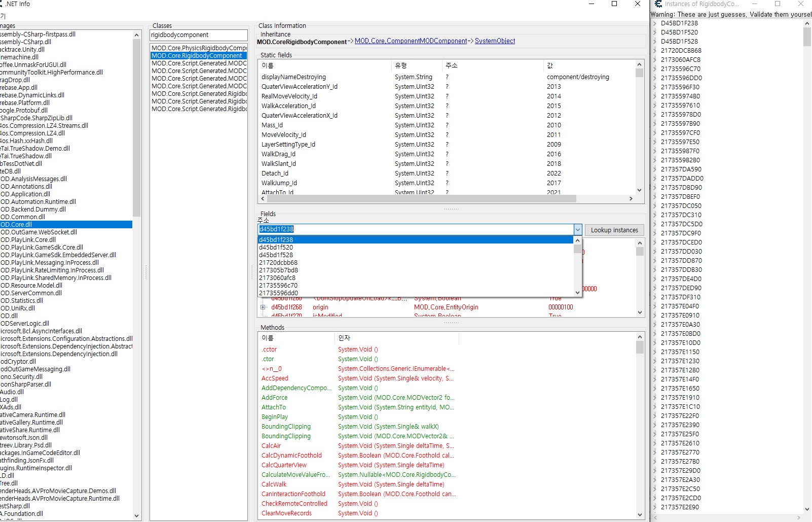
Task: Expand the origin field tree node
Action: click(x=263, y=307)
